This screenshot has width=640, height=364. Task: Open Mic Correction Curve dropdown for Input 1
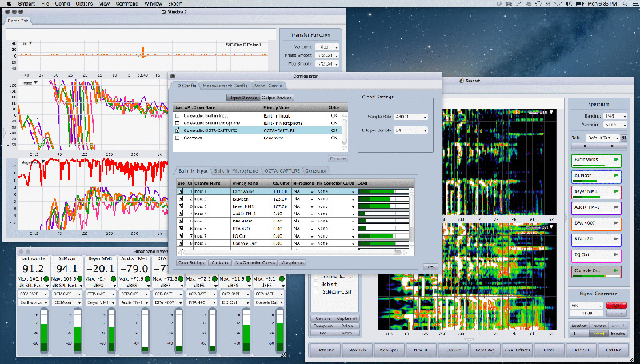tap(335, 191)
